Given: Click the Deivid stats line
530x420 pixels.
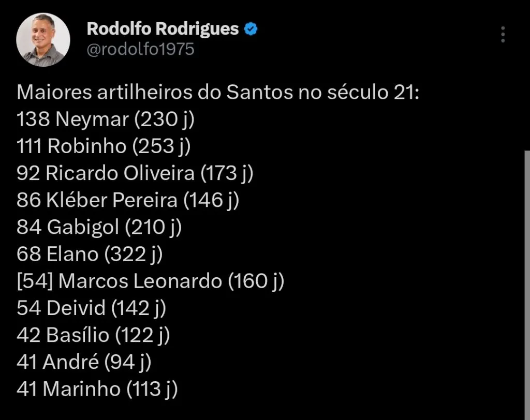Looking at the screenshot, I should (x=92, y=308).
